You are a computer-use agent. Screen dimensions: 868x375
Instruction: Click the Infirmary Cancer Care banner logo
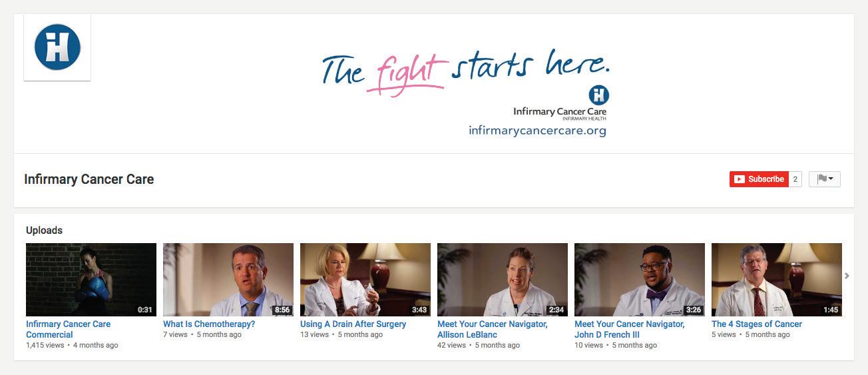click(x=560, y=103)
